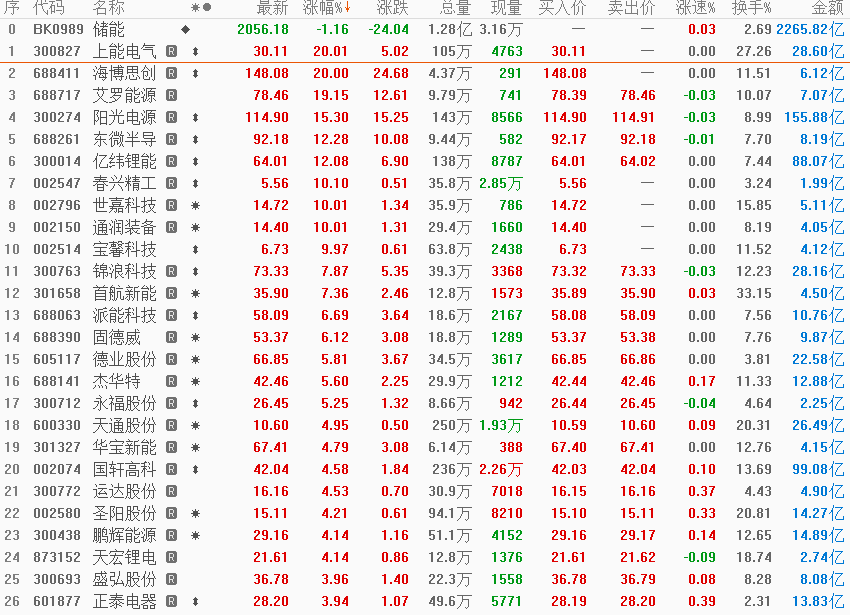Viewport: 850px width, 615px height.
Task: Click the R badge next to 上能电气
Action: pyautogui.click(x=172, y=52)
